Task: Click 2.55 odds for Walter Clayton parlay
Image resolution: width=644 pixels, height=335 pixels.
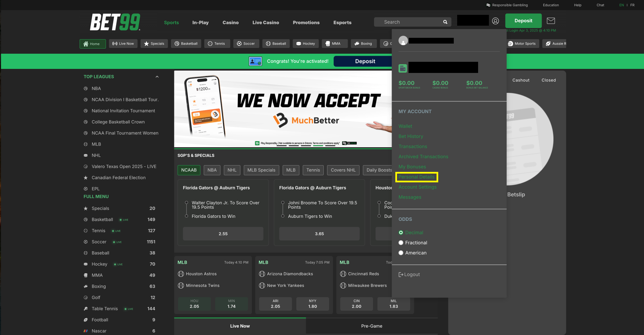Action: [223, 234]
